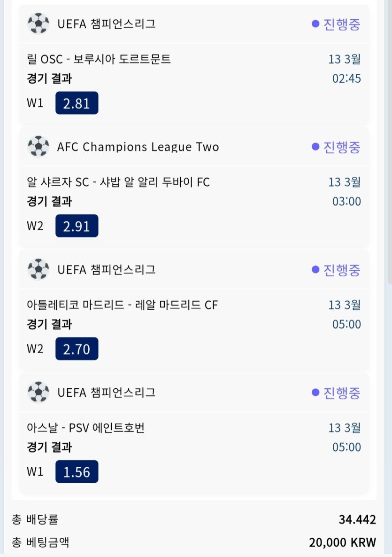The width and height of the screenshot is (392, 557).
Task: Tap the 2.70 odds button
Action: (77, 349)
